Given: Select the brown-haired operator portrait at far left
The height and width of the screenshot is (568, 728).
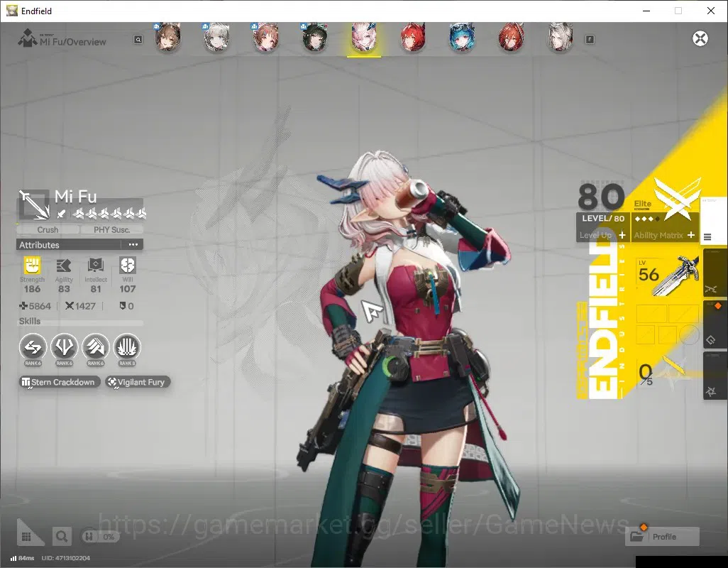Looking at the screenshot, I should pyautogui.click(x=167, y=38).
